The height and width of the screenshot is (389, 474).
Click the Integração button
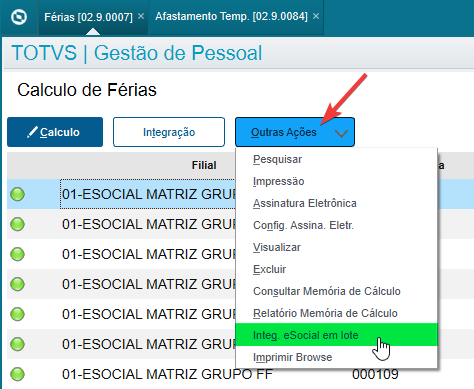169,132
